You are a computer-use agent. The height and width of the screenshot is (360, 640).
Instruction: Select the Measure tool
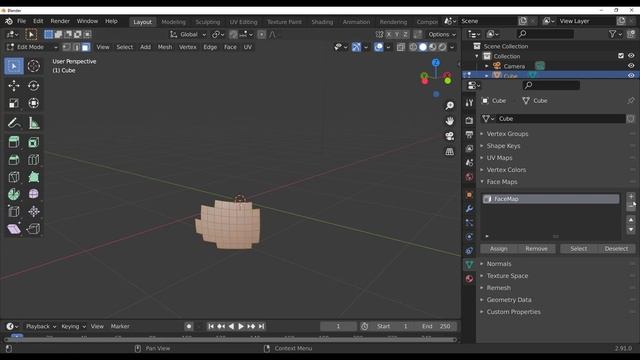click(x=33, y=123)
